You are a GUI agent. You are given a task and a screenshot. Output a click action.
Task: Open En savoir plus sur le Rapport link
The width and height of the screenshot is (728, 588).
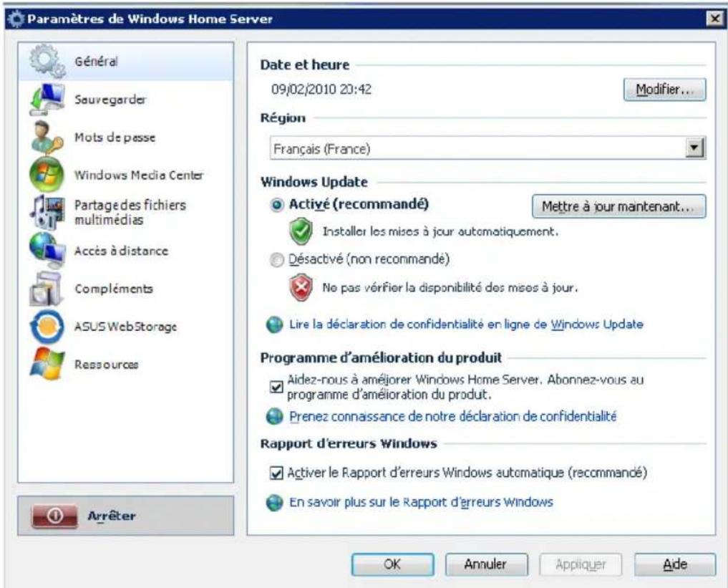pyautogui.click(x=421, y=502)
